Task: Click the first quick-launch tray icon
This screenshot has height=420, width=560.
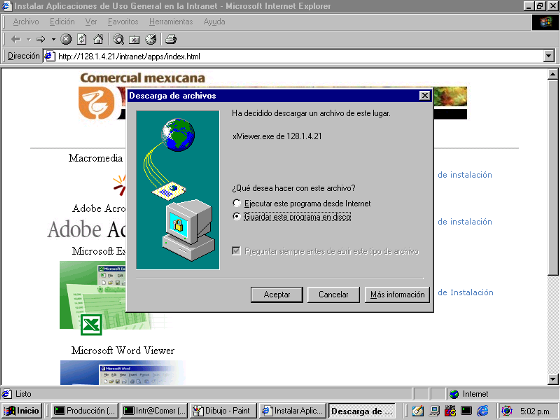Action: (418, 411)
